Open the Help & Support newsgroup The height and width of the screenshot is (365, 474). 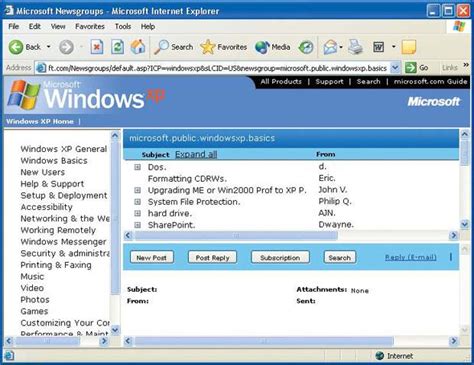pyautogui.click(x=52, y=184)
